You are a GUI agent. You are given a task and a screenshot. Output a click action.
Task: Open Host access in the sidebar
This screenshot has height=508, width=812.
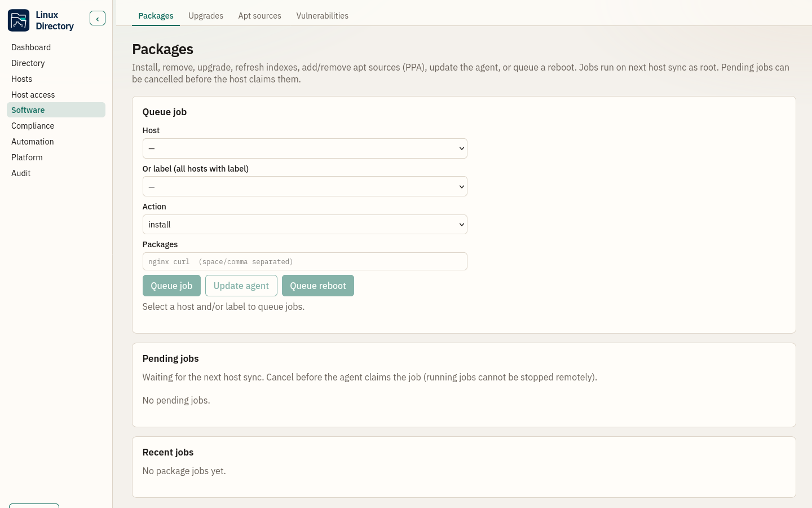point(56,95)
